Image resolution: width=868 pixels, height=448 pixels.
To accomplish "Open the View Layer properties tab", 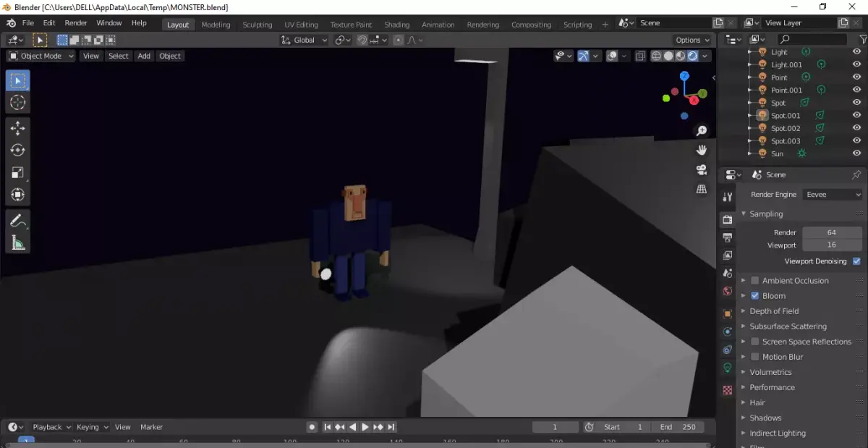I will [x=728, y=255].
